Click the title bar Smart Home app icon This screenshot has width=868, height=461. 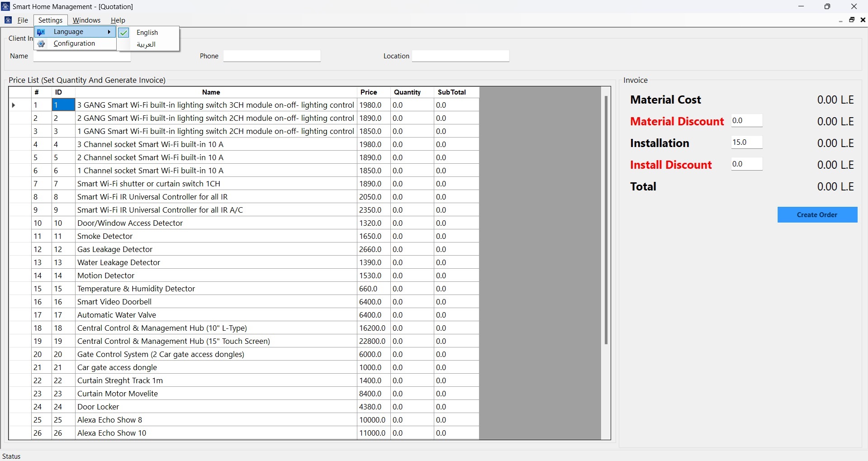pyautogui.click(x=6, y=7)
